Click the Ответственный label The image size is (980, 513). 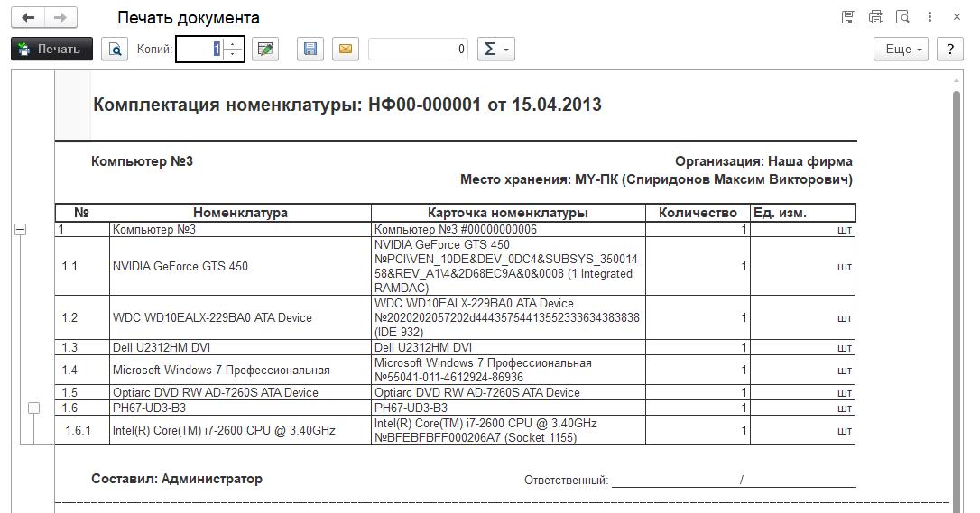click(566, 481)
